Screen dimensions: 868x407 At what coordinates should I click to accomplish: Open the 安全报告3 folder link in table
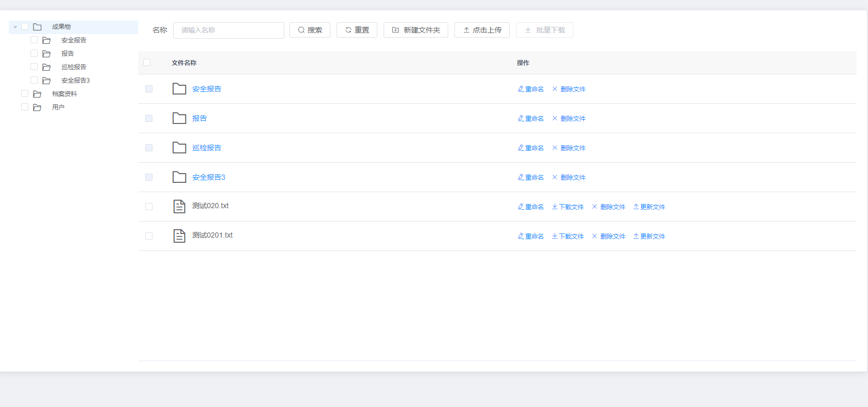tap(209, 177)
